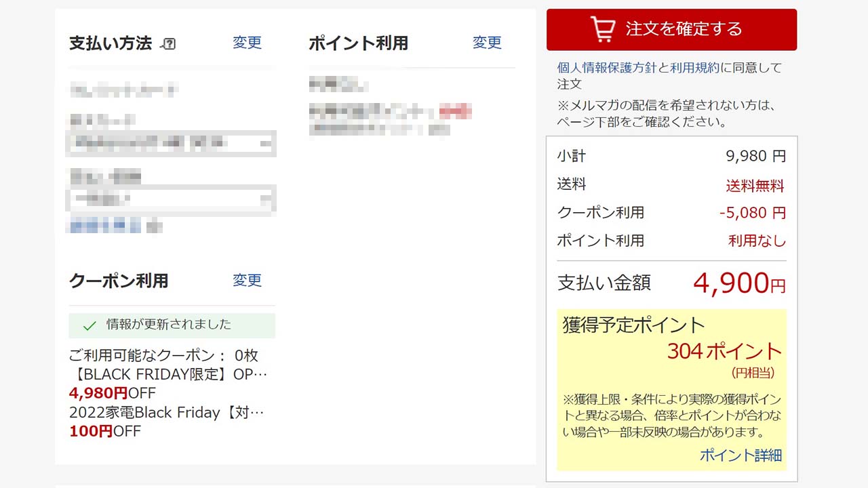Screen dimensions: 868x488
Task: Change coupon usage via 変更 link
Action: point(247,281)
